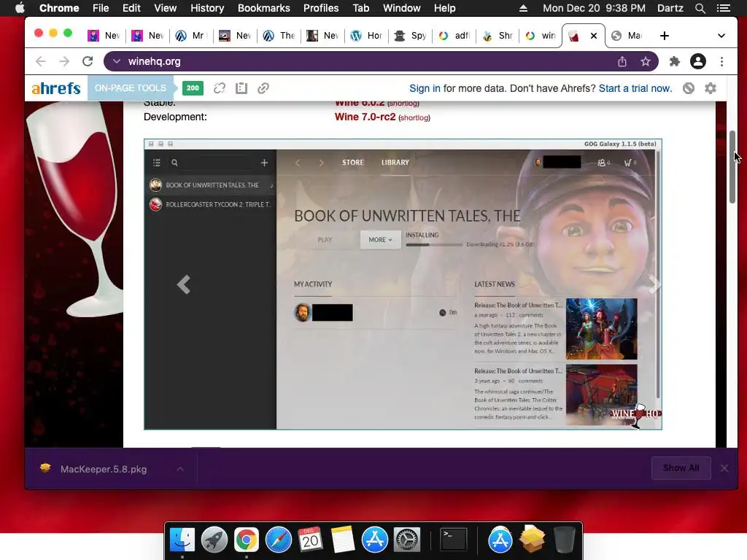The height and width of the screenshot is (560, 747).
Task: Open the Chrome profile avatar
Action: point(698,61)
